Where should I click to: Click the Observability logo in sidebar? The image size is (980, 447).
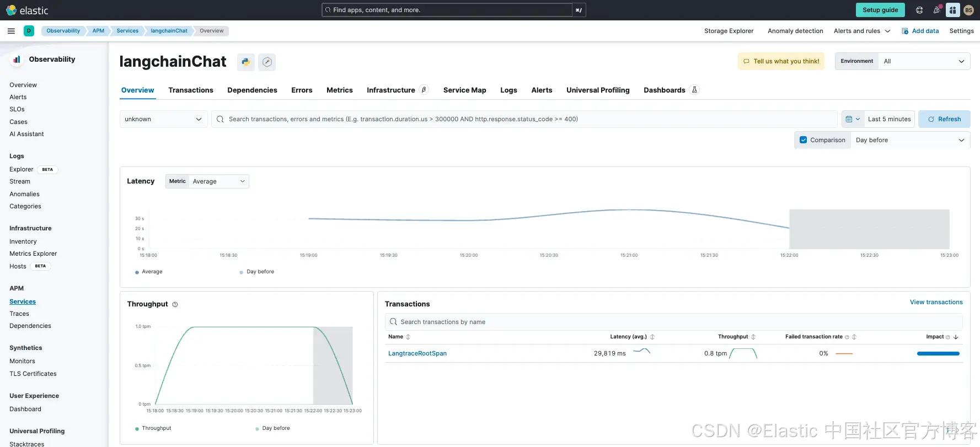point(17,60)
